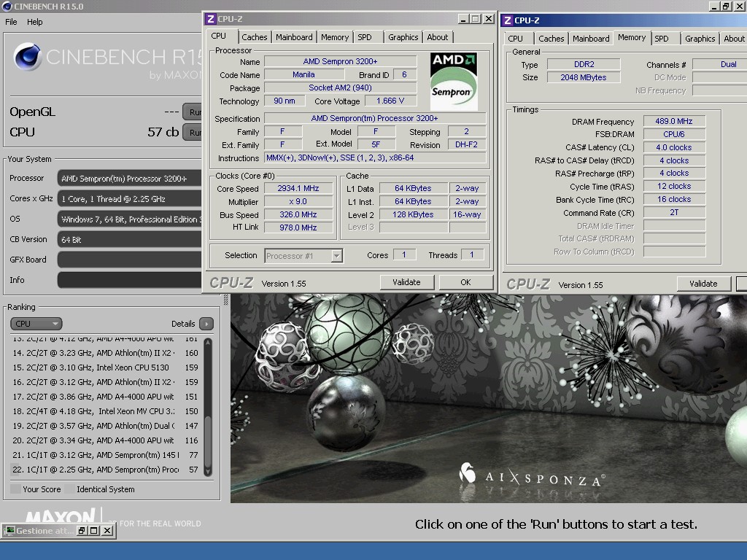Viewport: 747px width, 560px height.
Task: Select ranking row 18 Intel Xeon MV CPU
Action: tap(105, 411)
